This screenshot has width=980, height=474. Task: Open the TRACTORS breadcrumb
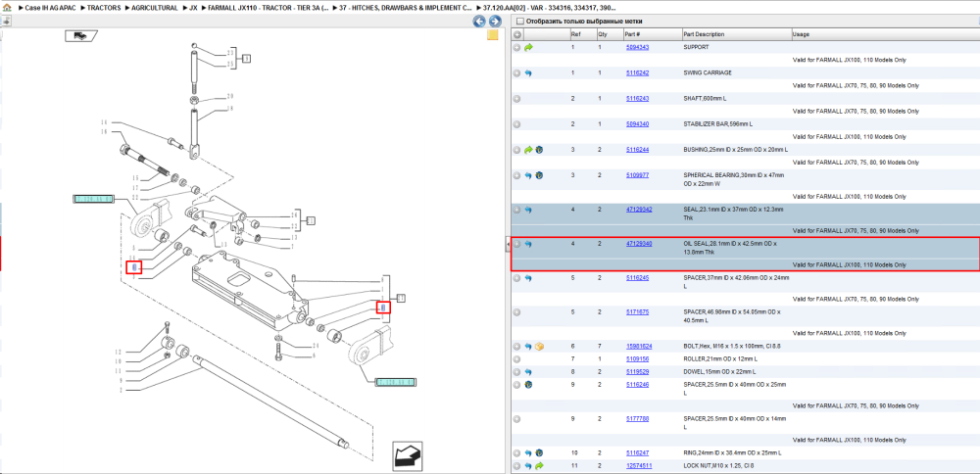104,8
